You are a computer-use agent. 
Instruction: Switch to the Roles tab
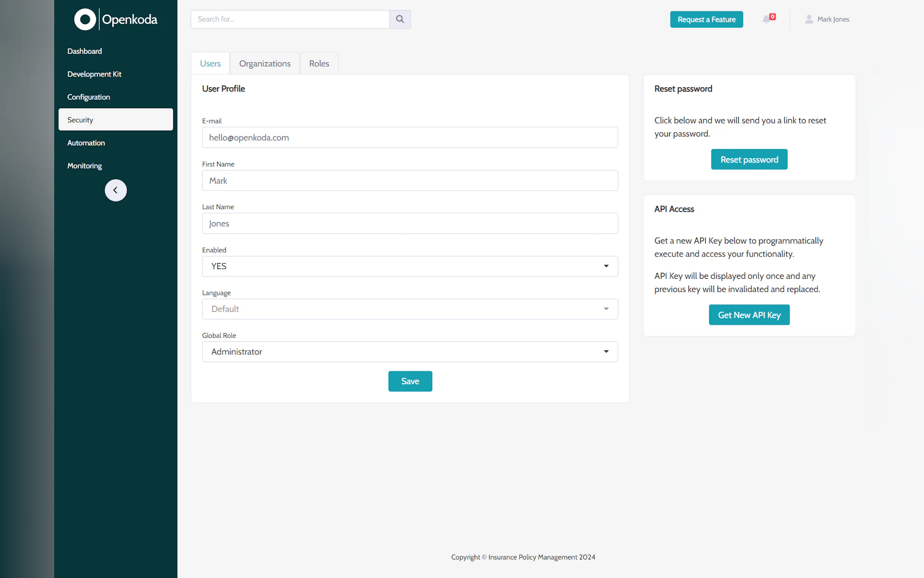319,63
